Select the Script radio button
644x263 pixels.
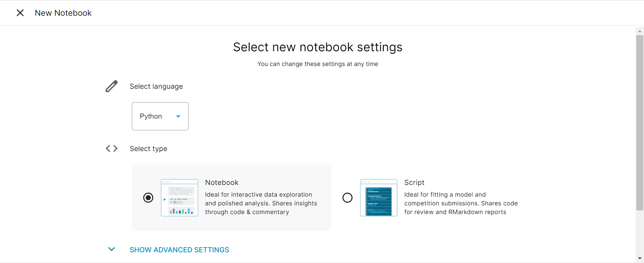[x=347, y=198]
